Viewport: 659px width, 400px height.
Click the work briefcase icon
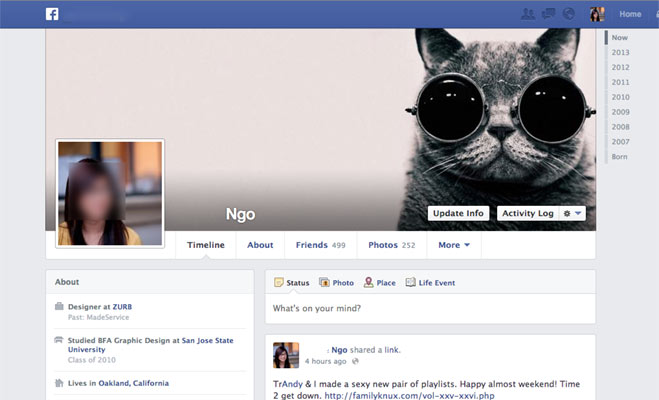tap(59, 306)
